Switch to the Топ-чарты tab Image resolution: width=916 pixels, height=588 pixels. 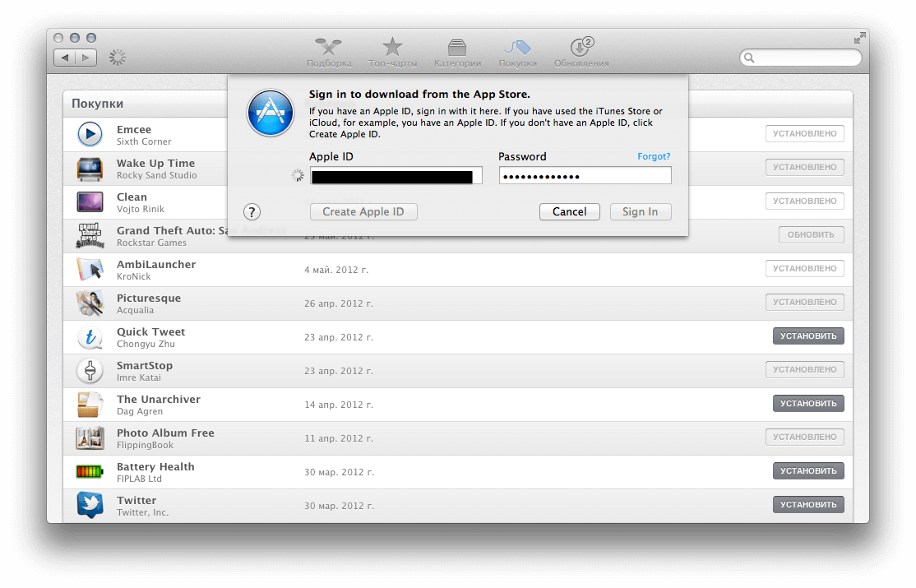click(392, 53)
